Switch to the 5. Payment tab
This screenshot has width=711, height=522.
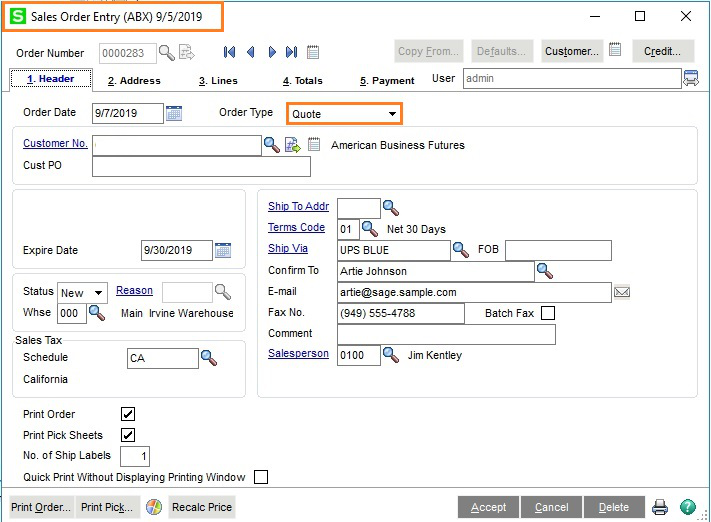click(x=387, y=81)
